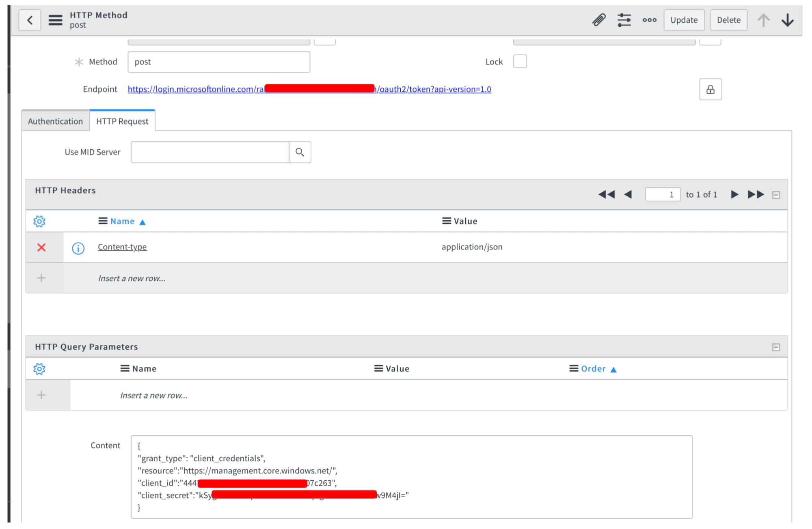Screen dimensions: 812x529
Task: Open the three-dots more options icon
Action: [649, 20]
